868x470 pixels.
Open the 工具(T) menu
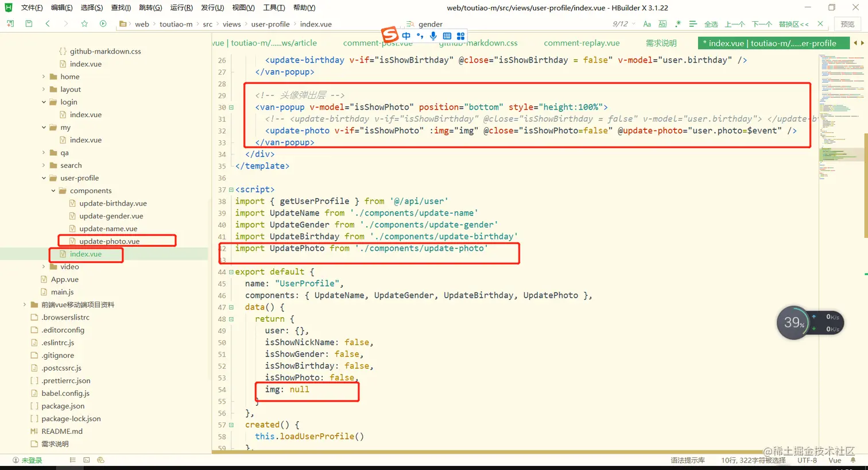click(x=274, y=7)
